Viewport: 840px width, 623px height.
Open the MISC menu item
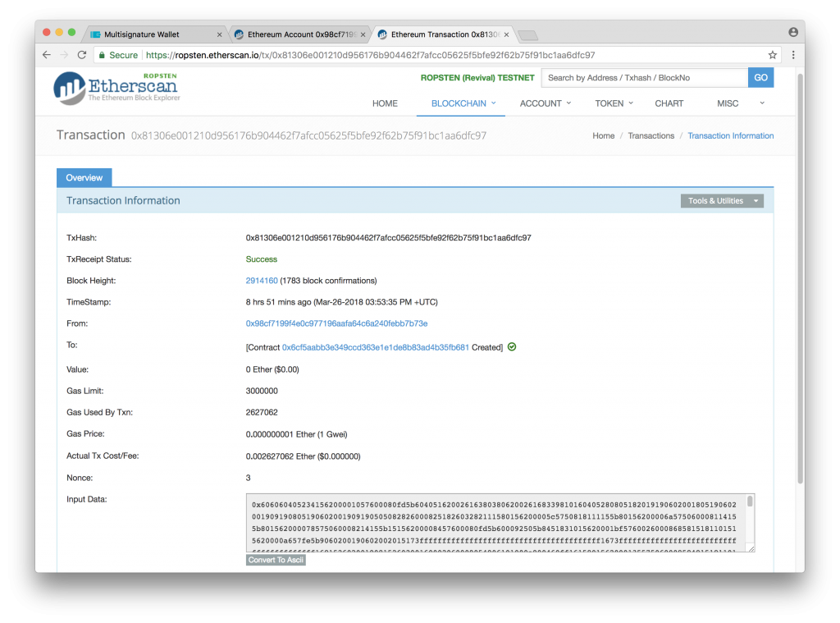(x=728, y=103)
